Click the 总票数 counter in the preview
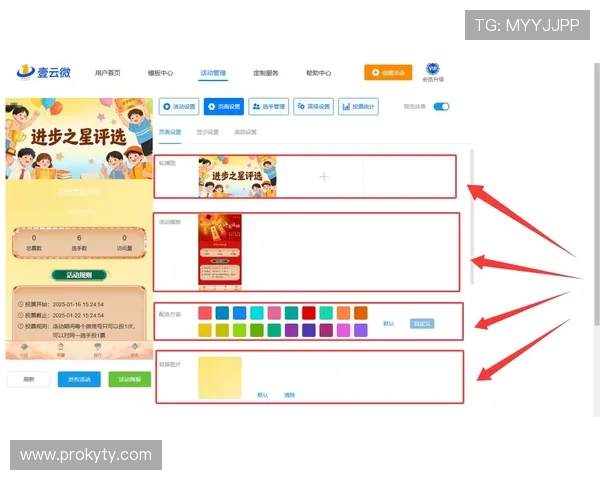The image size is (600, 480). click(x=34, y=243)
